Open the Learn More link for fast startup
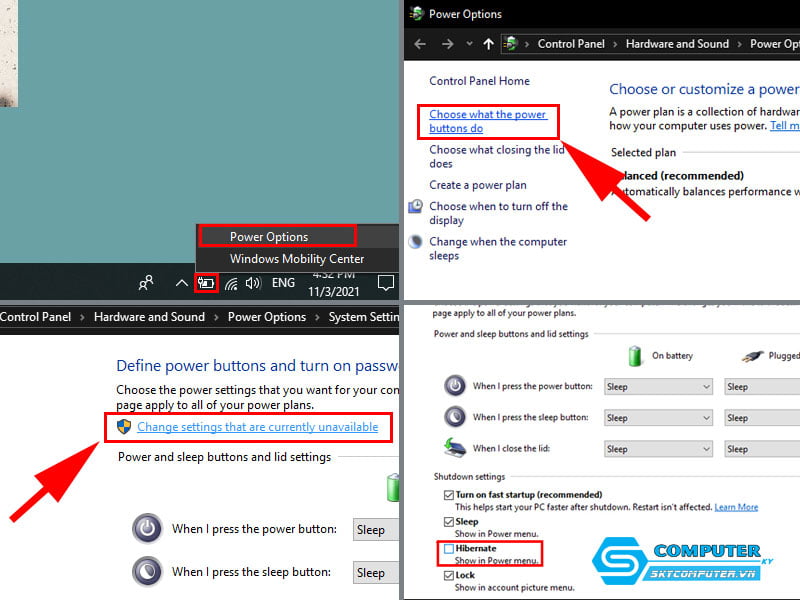This screenshot has height=600, width=800. pos(735,507)
